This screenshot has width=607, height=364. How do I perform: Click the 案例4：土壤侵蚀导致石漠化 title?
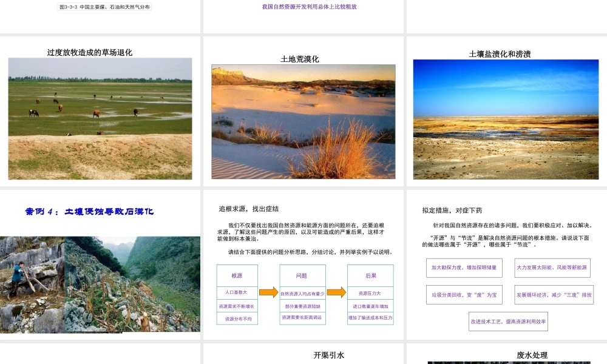[x=89, y=211]
